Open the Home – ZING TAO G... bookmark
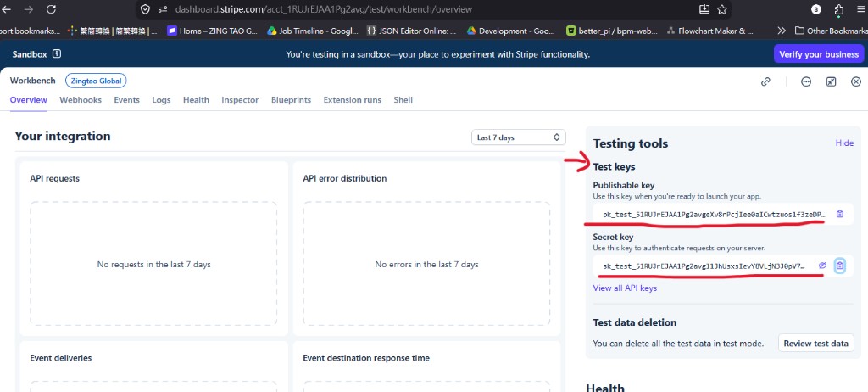 click(213, 31)
